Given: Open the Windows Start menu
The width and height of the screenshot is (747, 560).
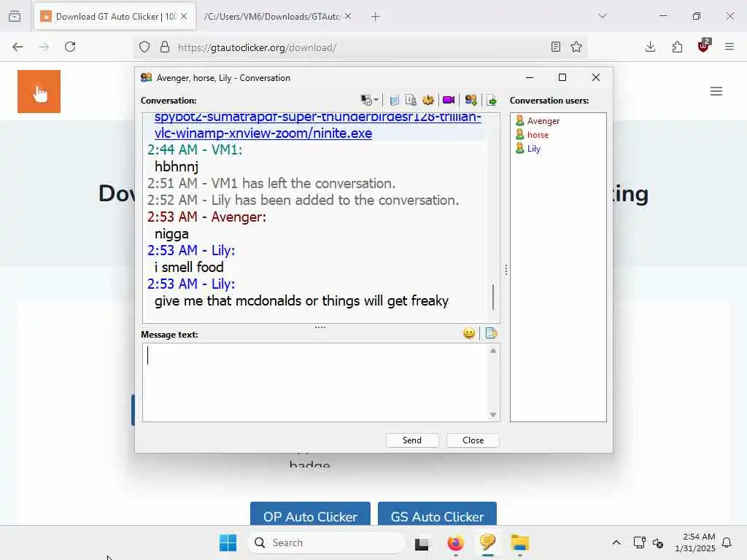Looking at the screenshot, I should (228, 542).
